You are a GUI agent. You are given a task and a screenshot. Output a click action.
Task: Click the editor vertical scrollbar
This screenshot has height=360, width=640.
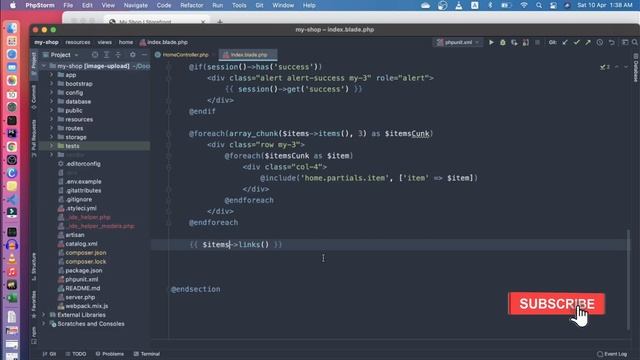click(x=629, y=280)
